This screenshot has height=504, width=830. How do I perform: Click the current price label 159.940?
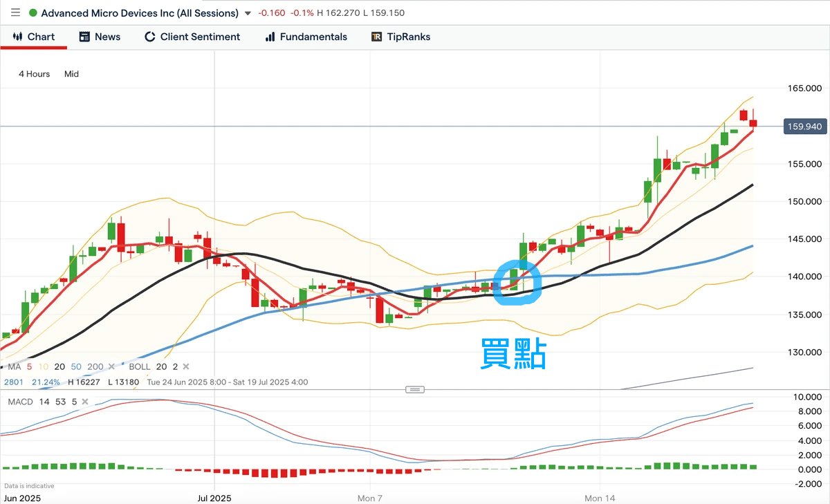[x=804, y=127]
